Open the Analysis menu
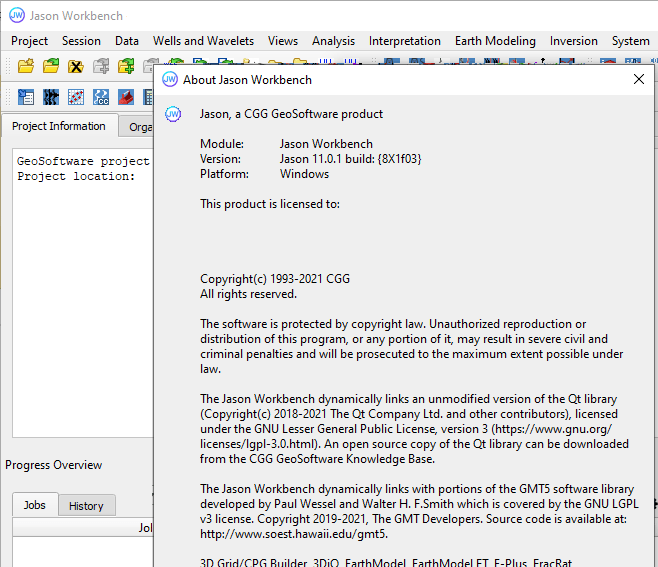The height and width of the screenshot is (567, 658). 333,41
